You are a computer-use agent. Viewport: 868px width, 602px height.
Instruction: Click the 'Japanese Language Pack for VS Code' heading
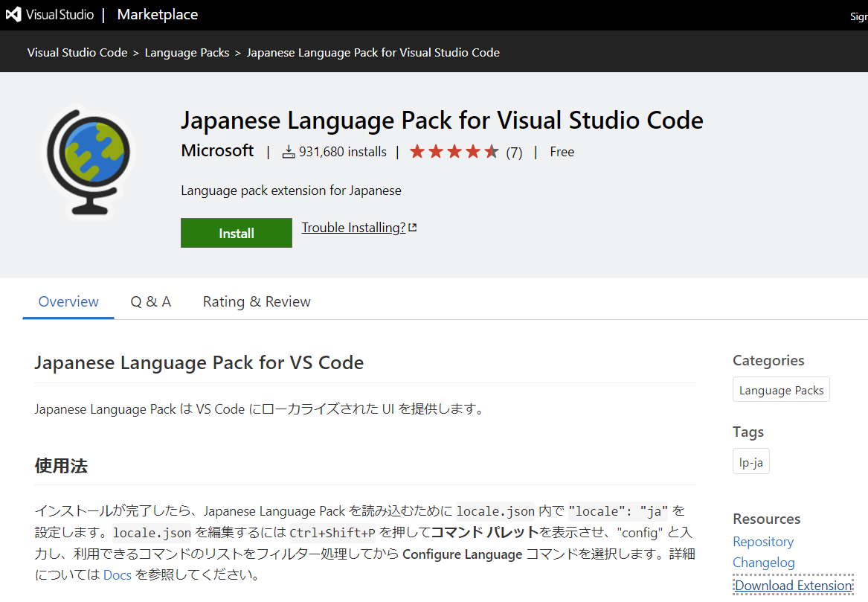[199, 362]
